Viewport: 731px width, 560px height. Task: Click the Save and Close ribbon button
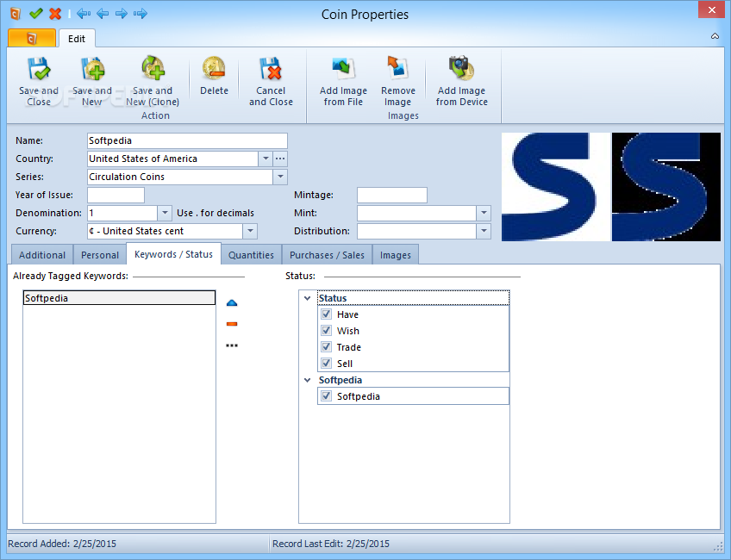click(x=39, y=82)
